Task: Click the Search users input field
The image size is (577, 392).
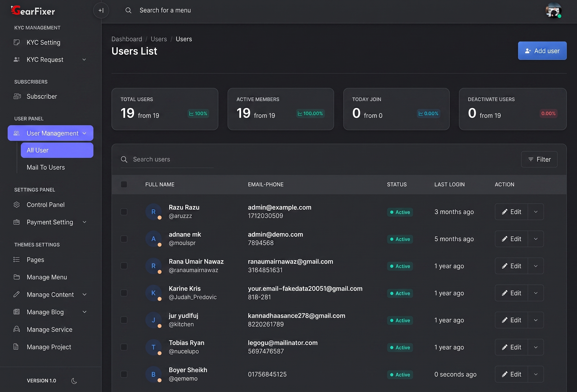Action: 167,159
